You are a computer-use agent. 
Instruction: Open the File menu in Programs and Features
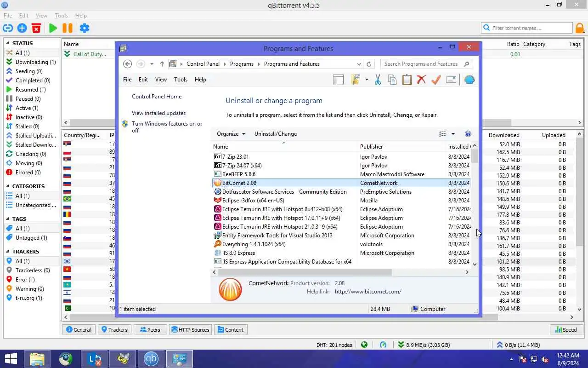pyautogui.click(x=127, y=80)
